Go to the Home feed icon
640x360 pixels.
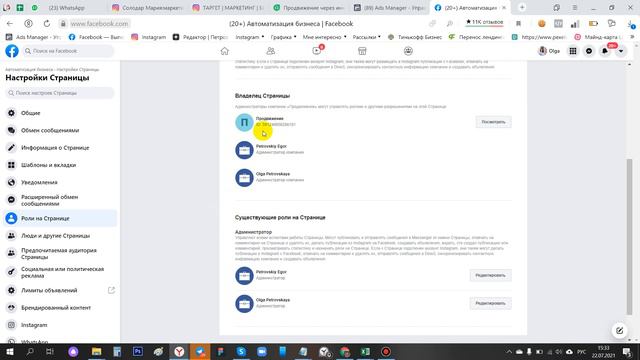click(224, 51)
